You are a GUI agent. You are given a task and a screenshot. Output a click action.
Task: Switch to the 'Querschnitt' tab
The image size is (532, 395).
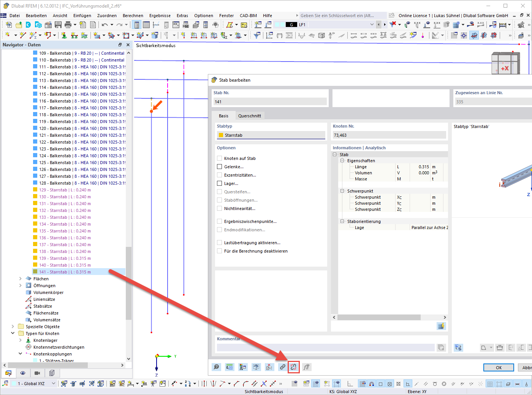[x=250, y=116]
